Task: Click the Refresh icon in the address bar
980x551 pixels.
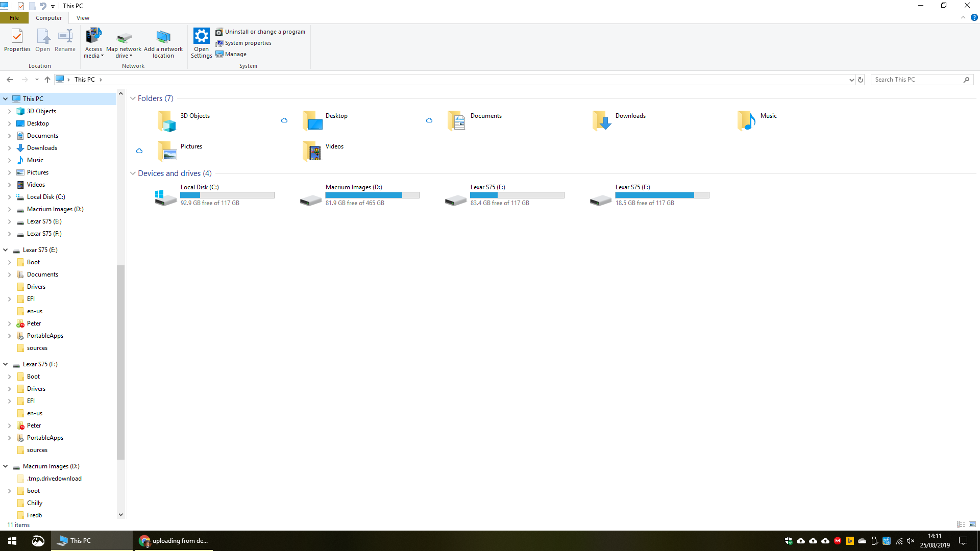Action: click(x=861, y=80)
